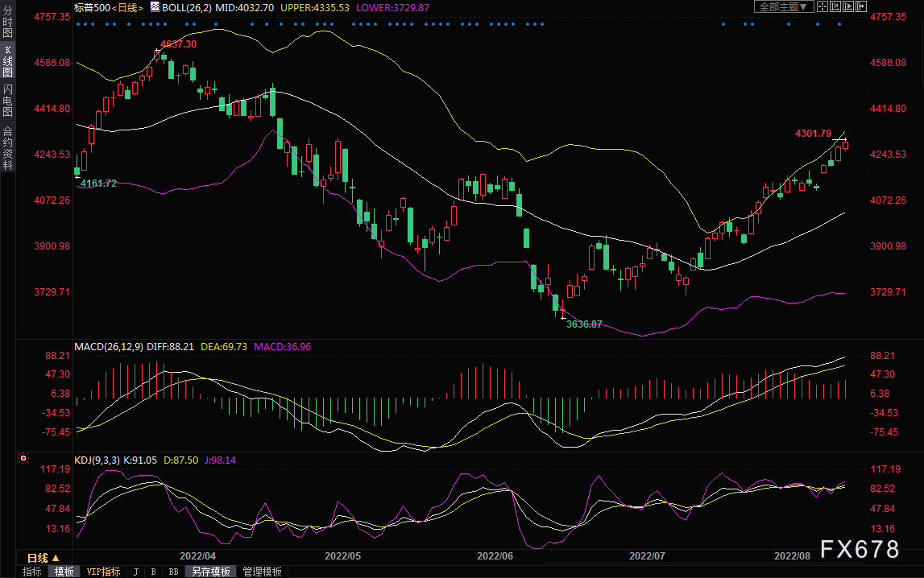Click the 2022/06 date axis label
Screen dimensions: 924x578
[x=495, y=556]
